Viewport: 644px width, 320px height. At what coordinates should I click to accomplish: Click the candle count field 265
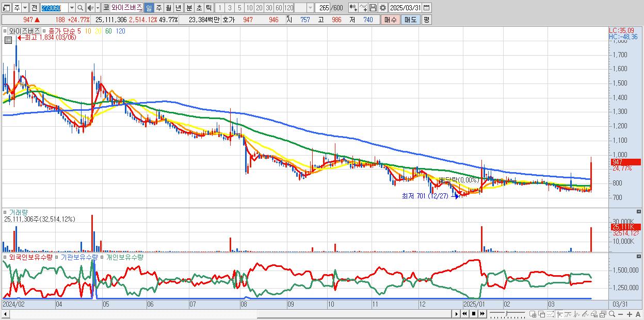(x=321, y=8)
